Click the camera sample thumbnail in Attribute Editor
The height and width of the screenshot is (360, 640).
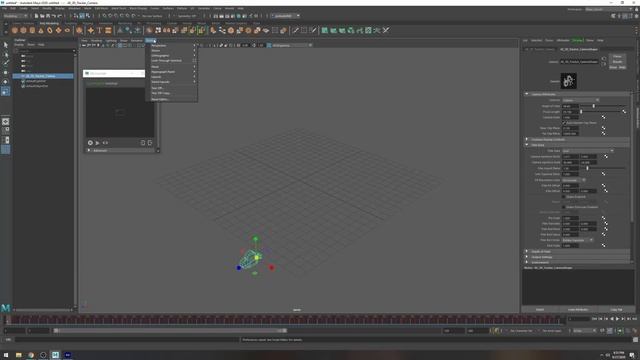point(569,81)
